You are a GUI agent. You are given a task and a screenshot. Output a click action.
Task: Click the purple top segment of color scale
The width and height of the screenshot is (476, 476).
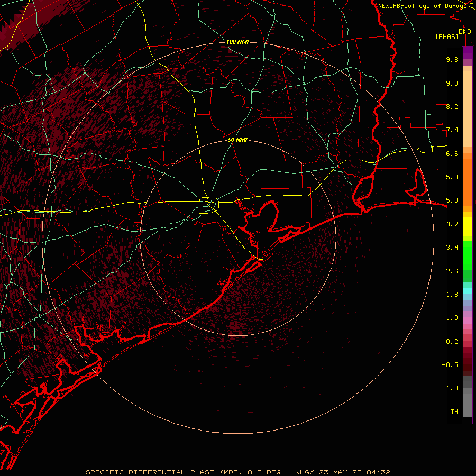coord(467,52)
